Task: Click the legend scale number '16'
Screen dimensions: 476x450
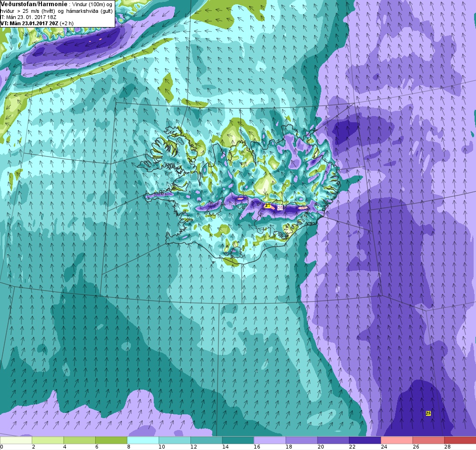Action: point(257,447)
